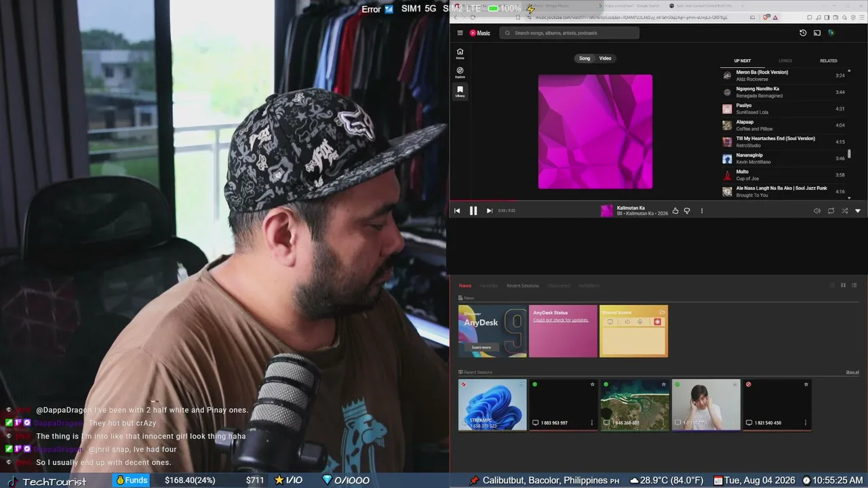Open options menu for session 1 821 540 450
868x488 pixels.
(806, 423)
